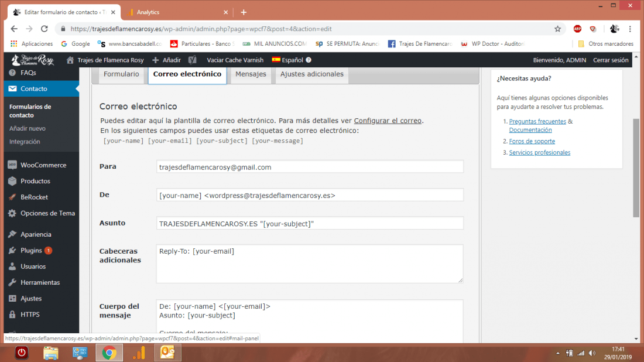The height and width of the screenshot is (362, 644).
Task: Click the De sender input field
Action: 310,195
